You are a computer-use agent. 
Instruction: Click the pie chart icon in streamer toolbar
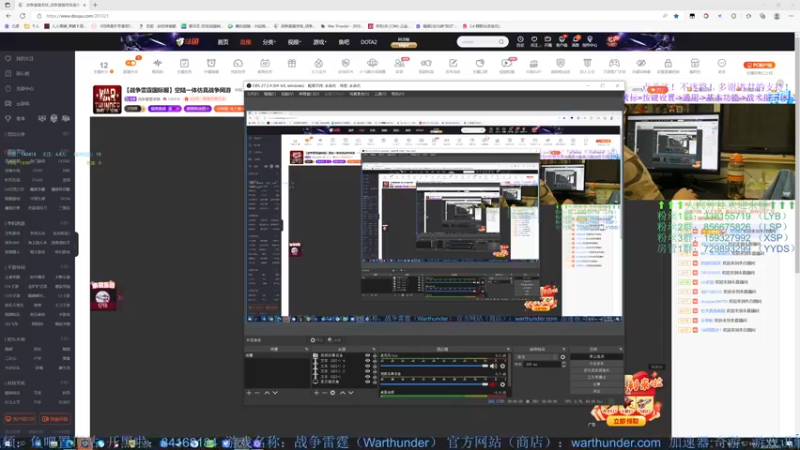[480, 63]
